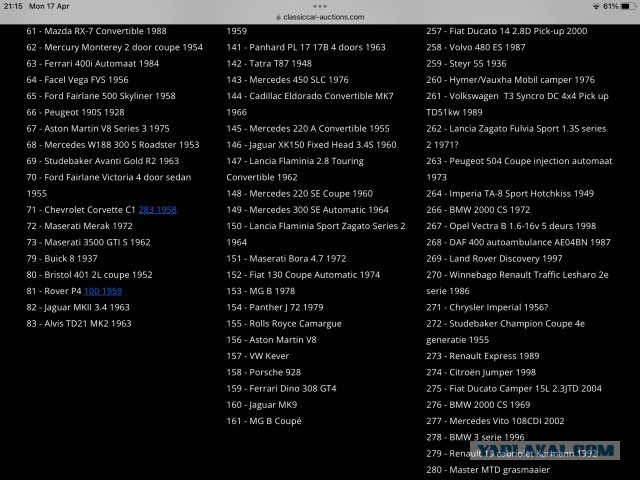Viewport: 640px width, 480px height.
Task: Select 273 - Renault Express 1989
Action: (483, 356)
